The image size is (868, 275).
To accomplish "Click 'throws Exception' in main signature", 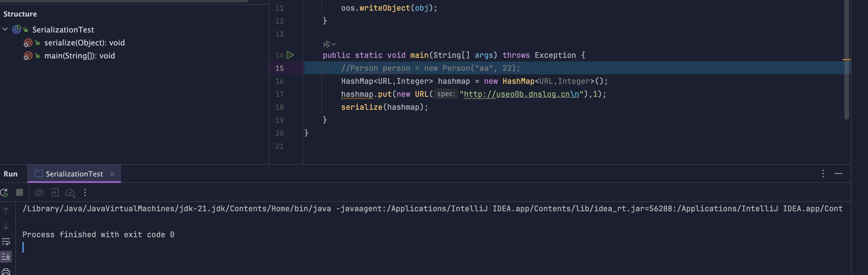I will point(539,55).
